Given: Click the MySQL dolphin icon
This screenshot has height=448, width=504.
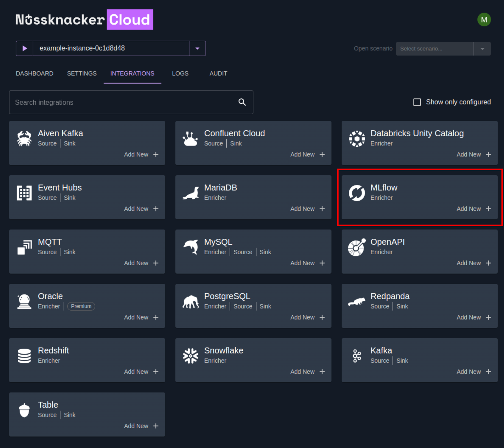Looking at the screenshot, I should (x=191, y=247).
